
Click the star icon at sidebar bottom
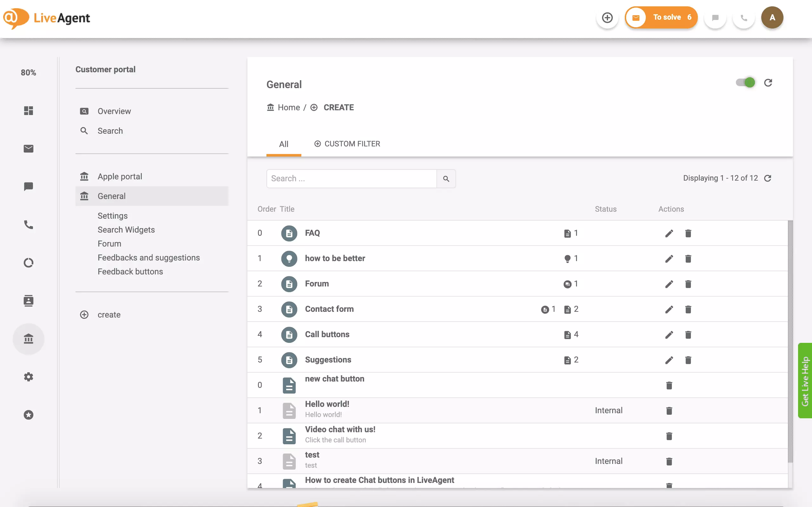(x=29, y=415)
